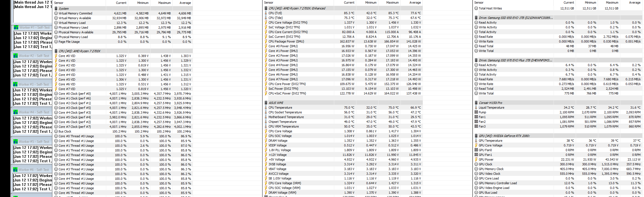The width and height of the screenshot is (644, 197).
Task: Select the GPU Power row
Action: pyautogui.click(x=558, y=159)
